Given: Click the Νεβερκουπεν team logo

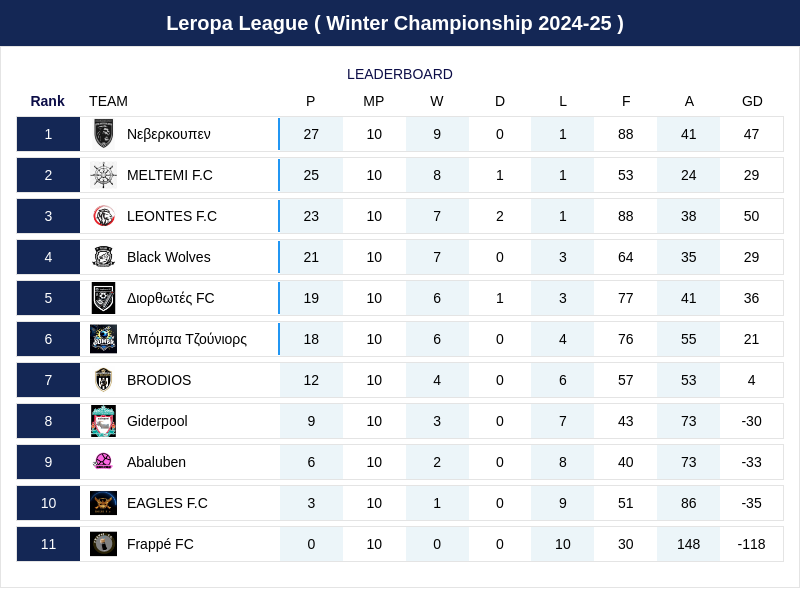Looking at the screenshot, I should point(103,134).
